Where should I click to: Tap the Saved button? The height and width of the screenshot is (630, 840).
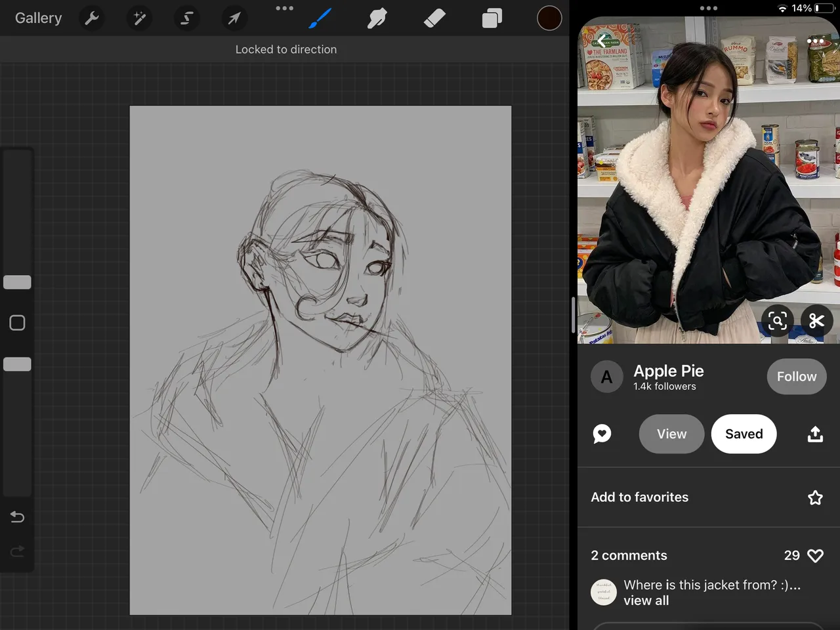pos(744,434)
